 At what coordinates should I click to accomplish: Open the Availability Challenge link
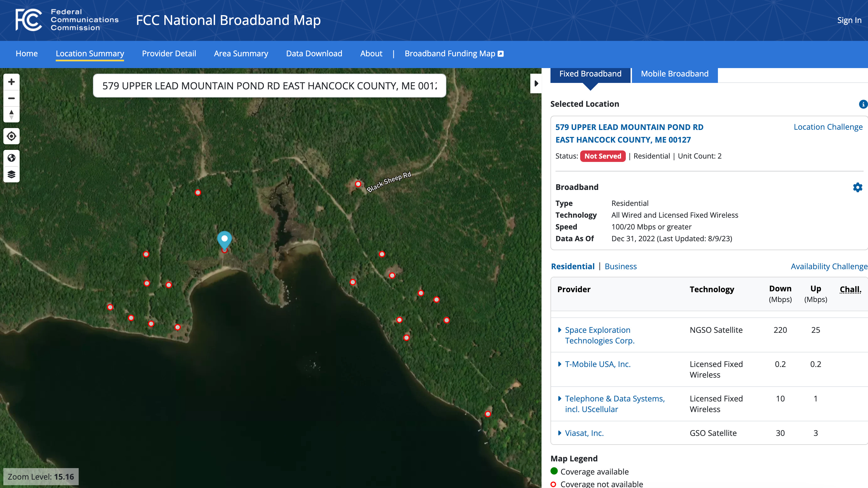829,266
